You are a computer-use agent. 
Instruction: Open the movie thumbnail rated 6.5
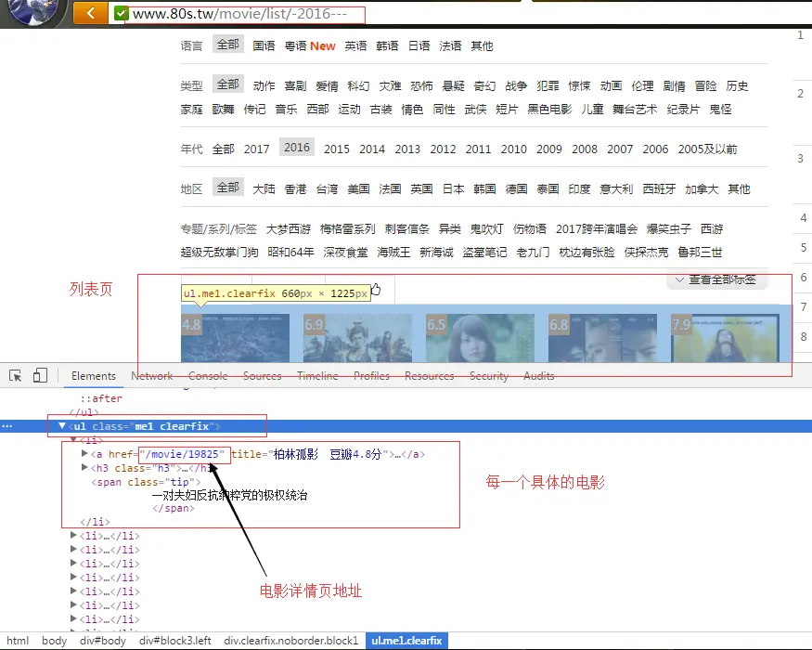pyautogui.click(x=480, y=338)
